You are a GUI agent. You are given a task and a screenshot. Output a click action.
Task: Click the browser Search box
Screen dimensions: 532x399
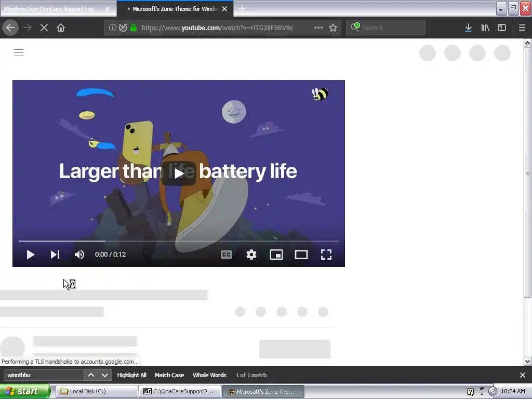pos(386,28)
